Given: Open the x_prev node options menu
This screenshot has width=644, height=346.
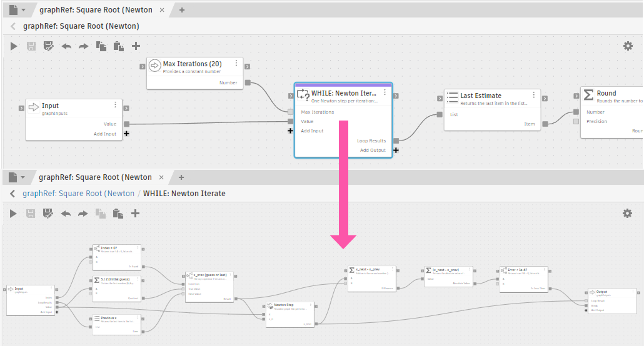Looking at the screenshot, I should 231,275.
